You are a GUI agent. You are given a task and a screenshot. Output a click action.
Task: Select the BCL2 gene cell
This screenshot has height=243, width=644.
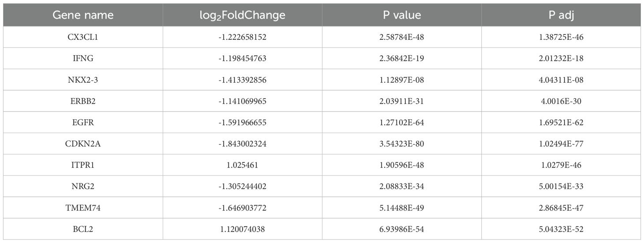(83, 229)
